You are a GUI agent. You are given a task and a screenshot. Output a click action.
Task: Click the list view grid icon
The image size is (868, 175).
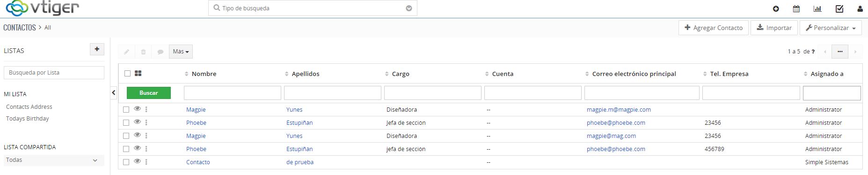coord(138,73)
